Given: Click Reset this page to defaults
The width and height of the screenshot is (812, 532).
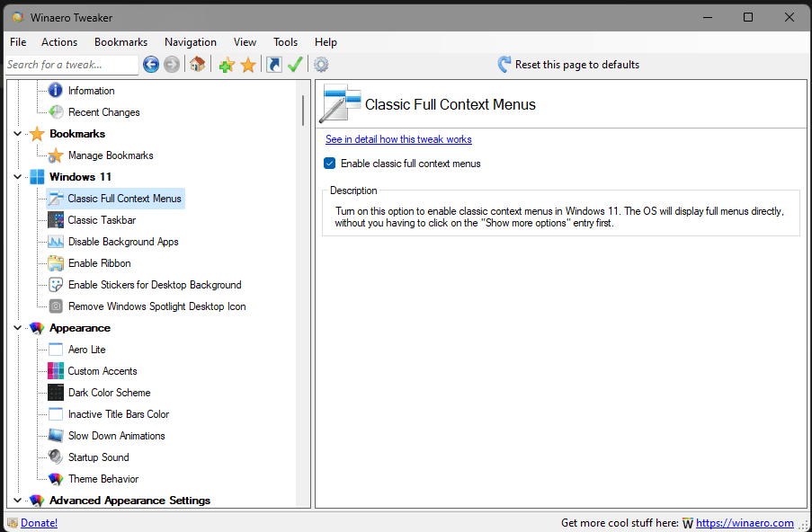Looking at the screenshot, I should click(568, 65).
